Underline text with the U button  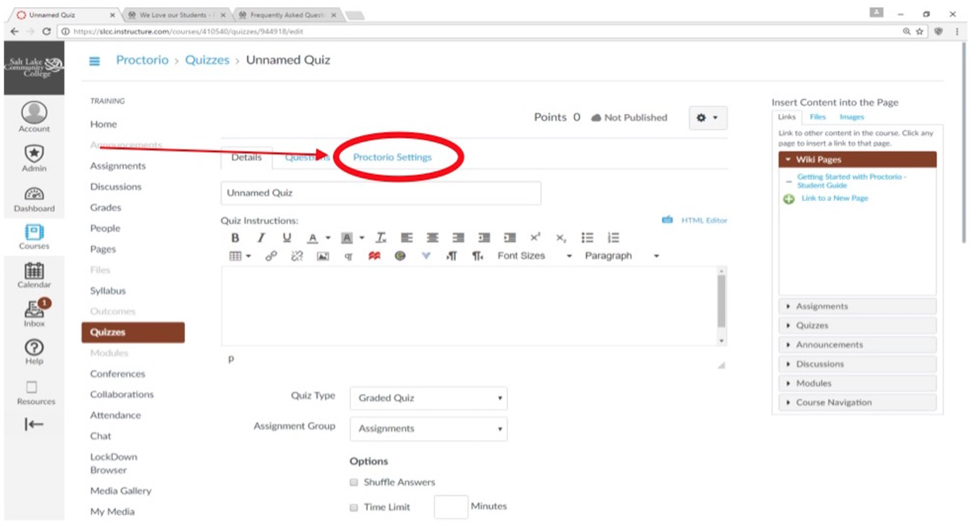287,238
